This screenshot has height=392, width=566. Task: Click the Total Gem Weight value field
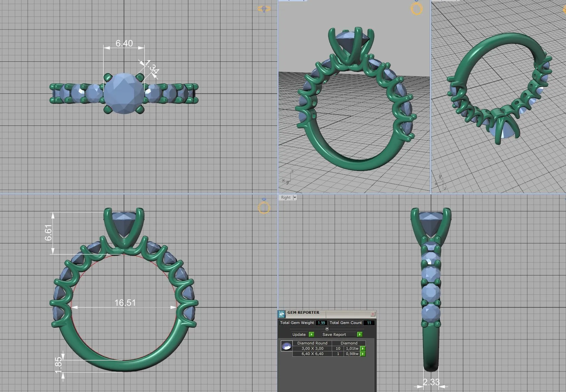321,323
